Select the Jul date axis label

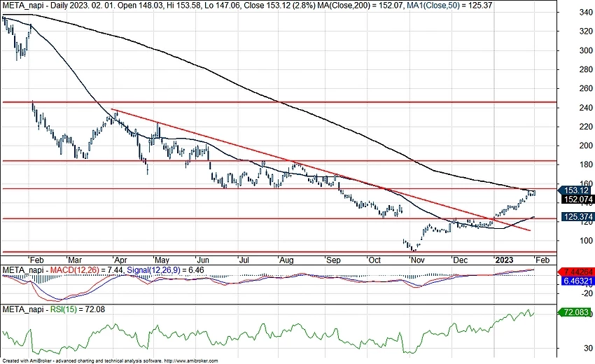[x=244, y=260]
